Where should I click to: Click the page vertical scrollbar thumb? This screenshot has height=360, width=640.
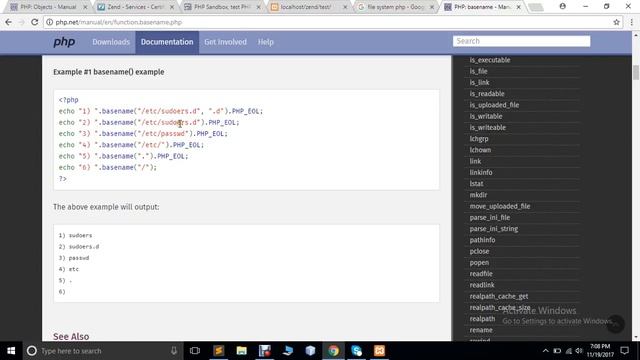pyautogui.click(x=636, y=72)
